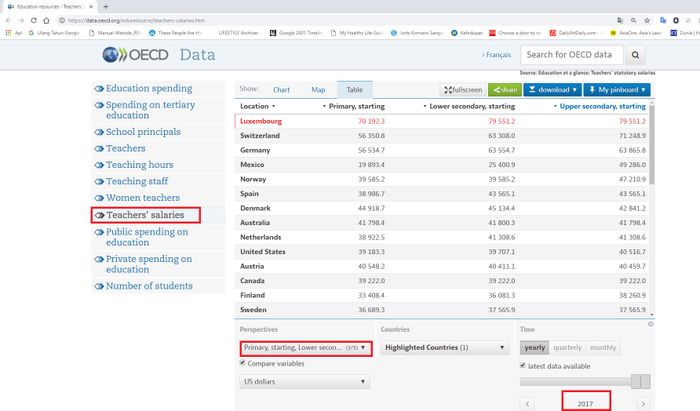This screenshot has width=700, height=411.
Task: Click the green share button
Action: coord(505,90)
